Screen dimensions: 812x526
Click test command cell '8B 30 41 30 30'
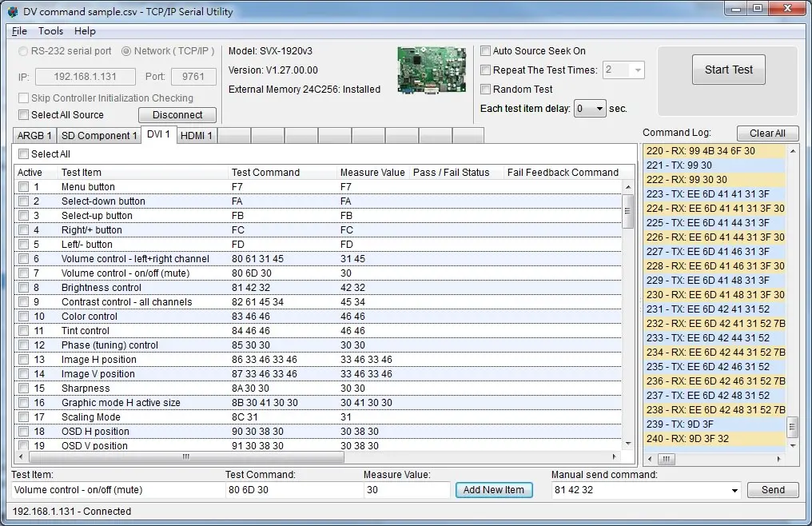tap(265, 403)
